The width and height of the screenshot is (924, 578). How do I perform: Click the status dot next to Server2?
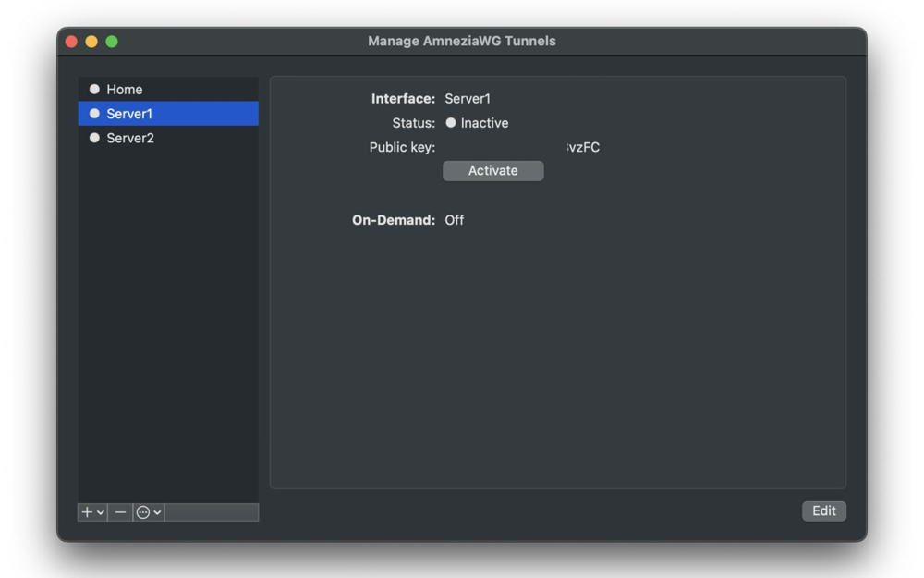click(x=94, y=138)
